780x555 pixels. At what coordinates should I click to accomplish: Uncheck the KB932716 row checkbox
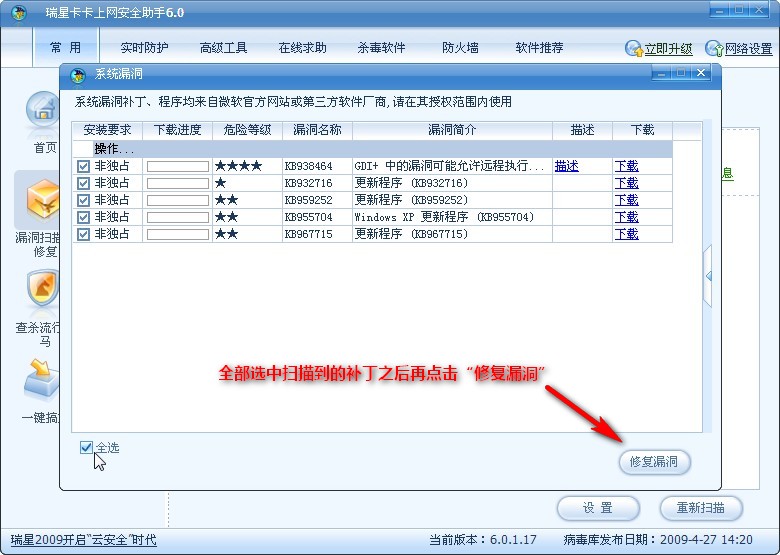pyautogui.click(x=83, y=183)
